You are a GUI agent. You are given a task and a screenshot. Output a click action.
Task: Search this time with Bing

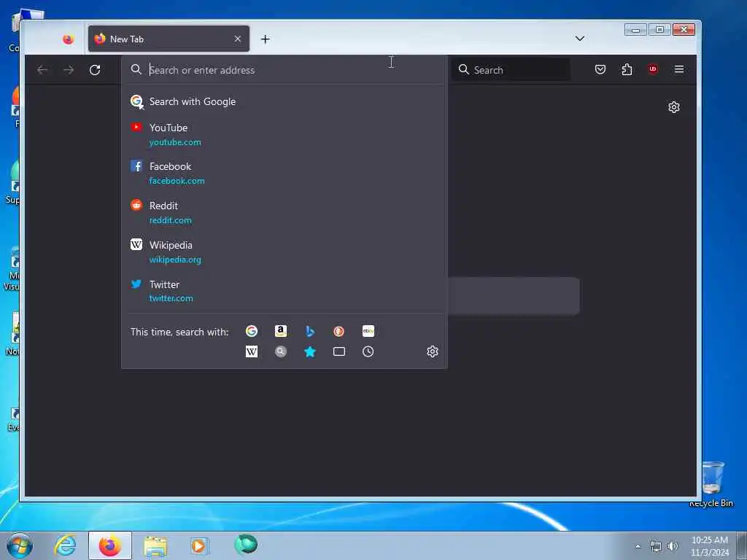[309, 331]
